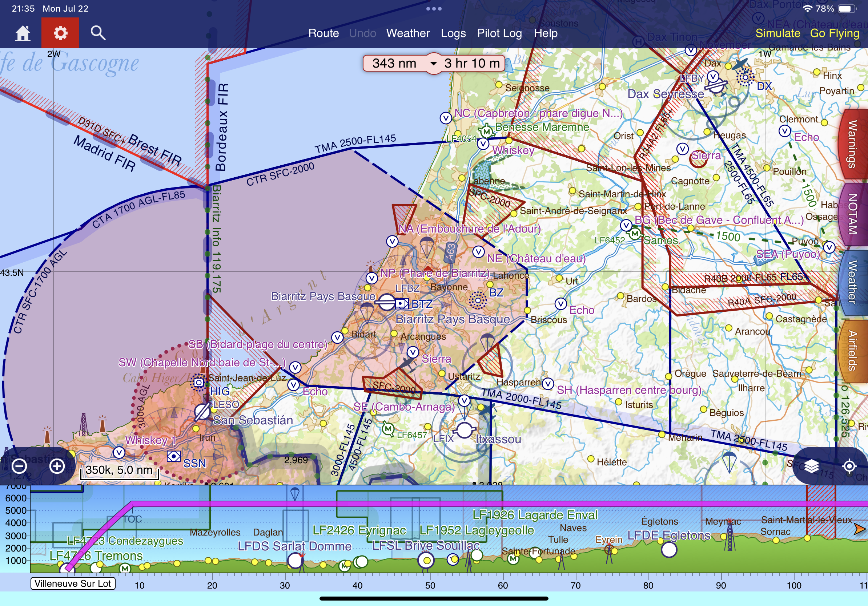Viewport: 868px width, 606px height.
Task: Tap the Itxassou LFIX airfield symbol
Action: (464, 430)
